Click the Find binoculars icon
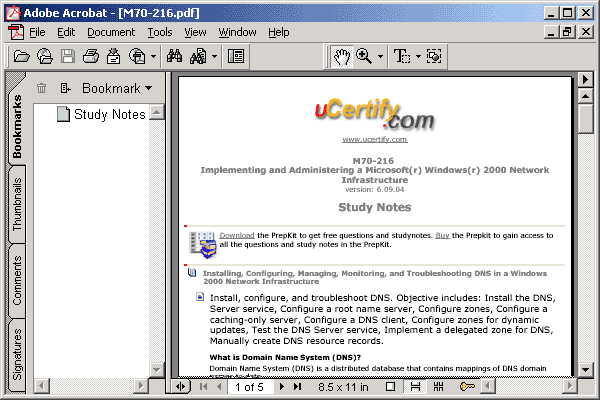The image size is (600, 400). (174, 56)
